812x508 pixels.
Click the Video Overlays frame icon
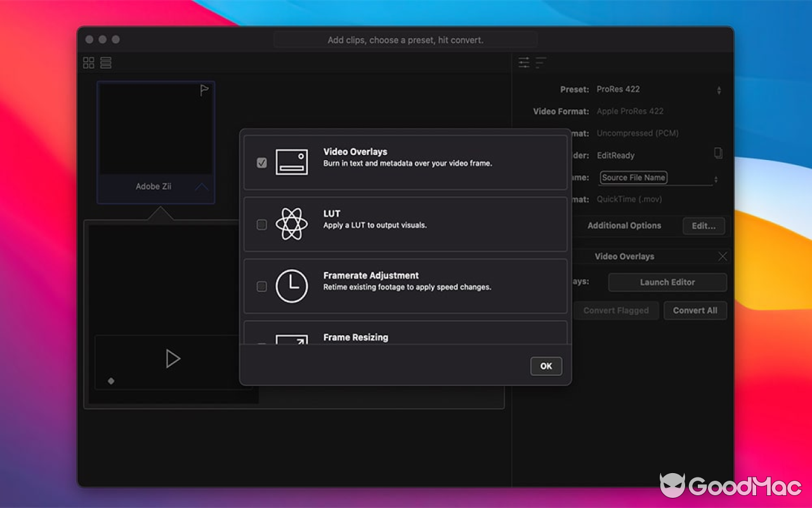[292, 161]
